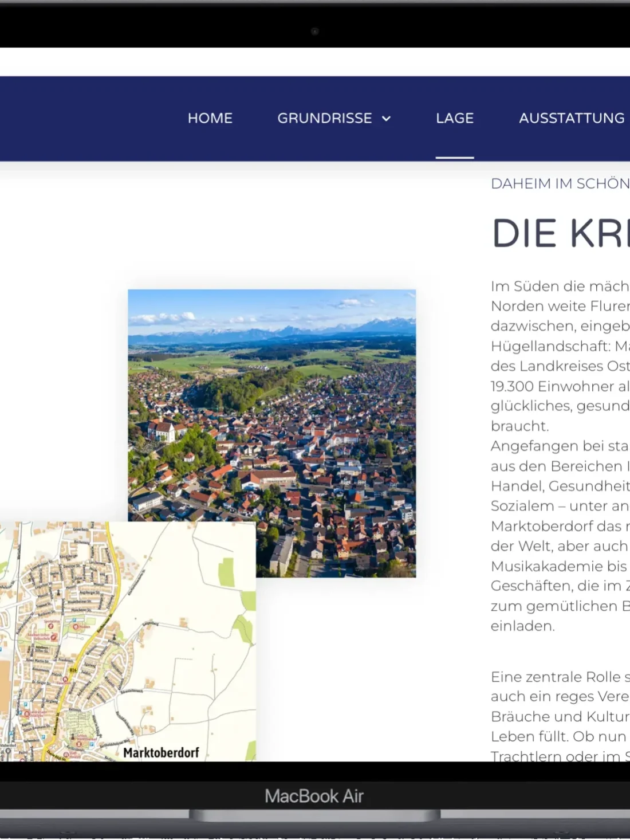The width and height of the screenshot is (630, 840).
Task: Go to the HOME page
Action: coord(210,118)
